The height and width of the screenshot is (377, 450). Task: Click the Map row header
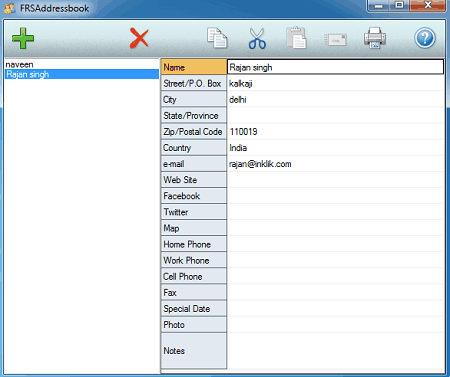pos(194,228)
